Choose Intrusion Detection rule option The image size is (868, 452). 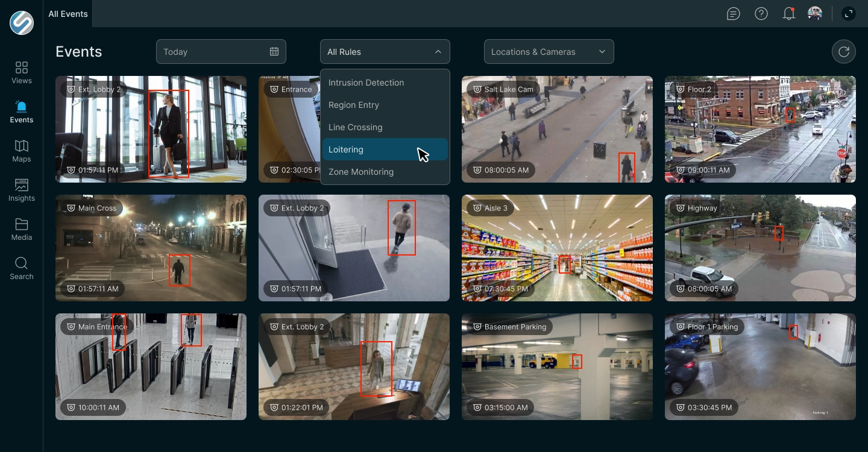tap(385, 83)
